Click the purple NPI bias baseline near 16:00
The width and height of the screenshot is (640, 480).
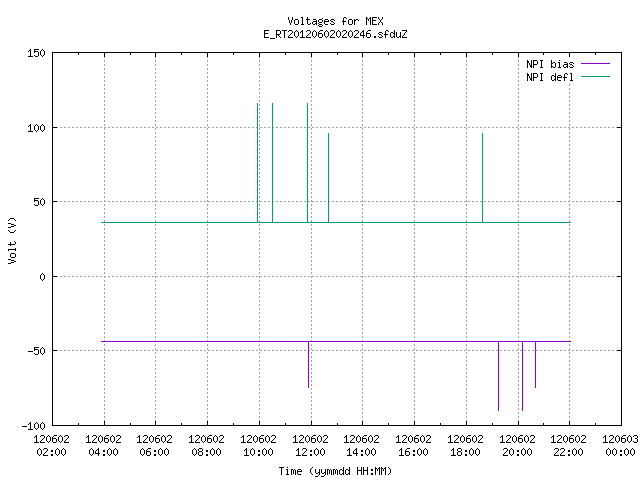point(414,341)
